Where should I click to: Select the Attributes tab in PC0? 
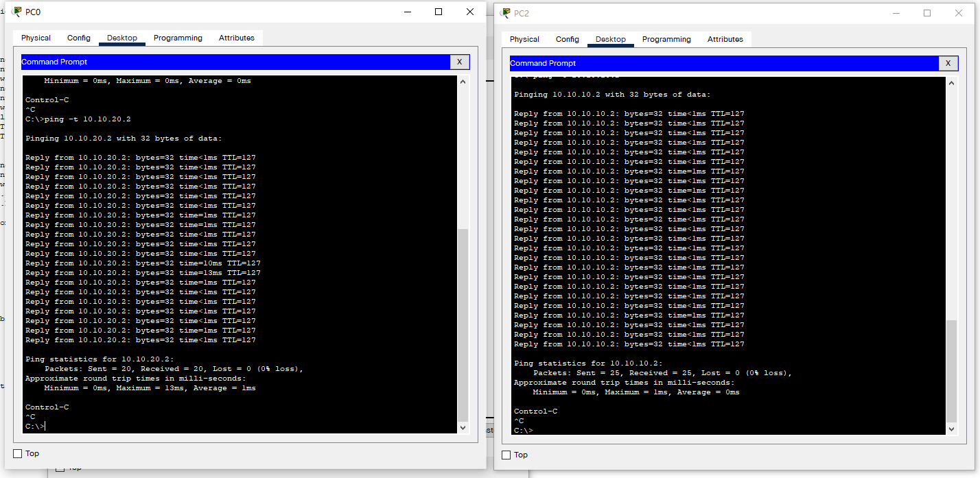coord(237,38)
